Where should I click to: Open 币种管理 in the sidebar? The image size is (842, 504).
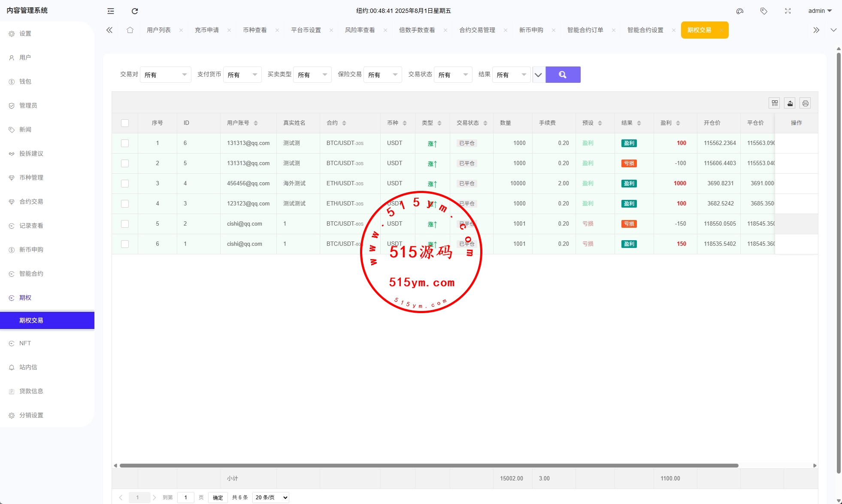(x=31, y=178)
